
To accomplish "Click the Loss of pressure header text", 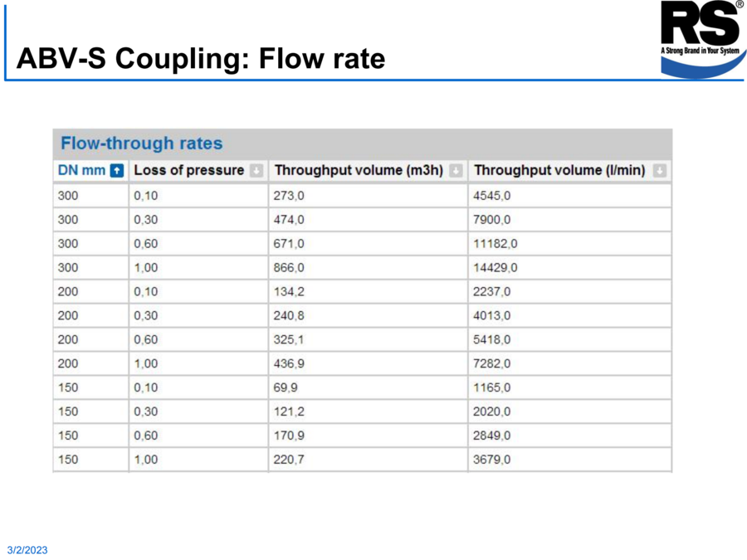I will (x=188, y=170).
